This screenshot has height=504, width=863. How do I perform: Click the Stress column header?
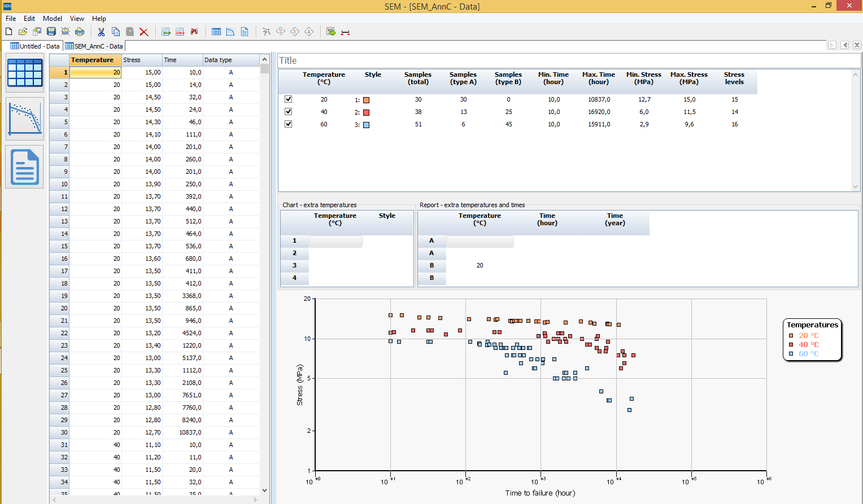(142, 60)
